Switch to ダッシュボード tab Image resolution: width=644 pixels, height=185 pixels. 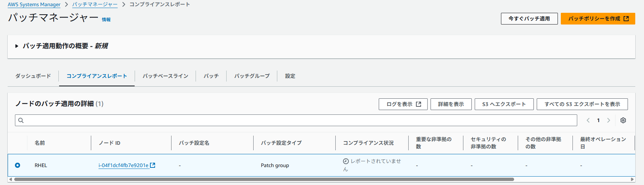tap(33, 76)
